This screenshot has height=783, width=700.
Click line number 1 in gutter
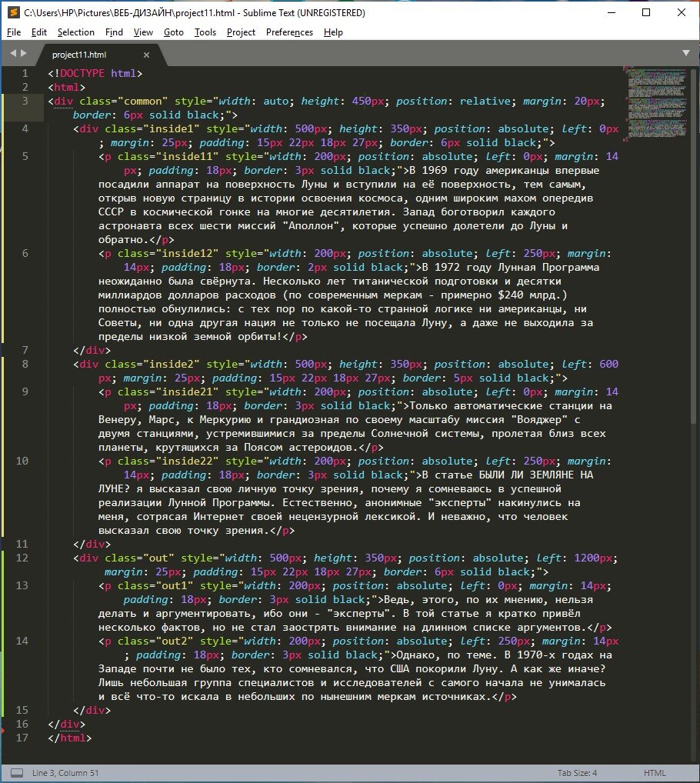coord(25,73)
